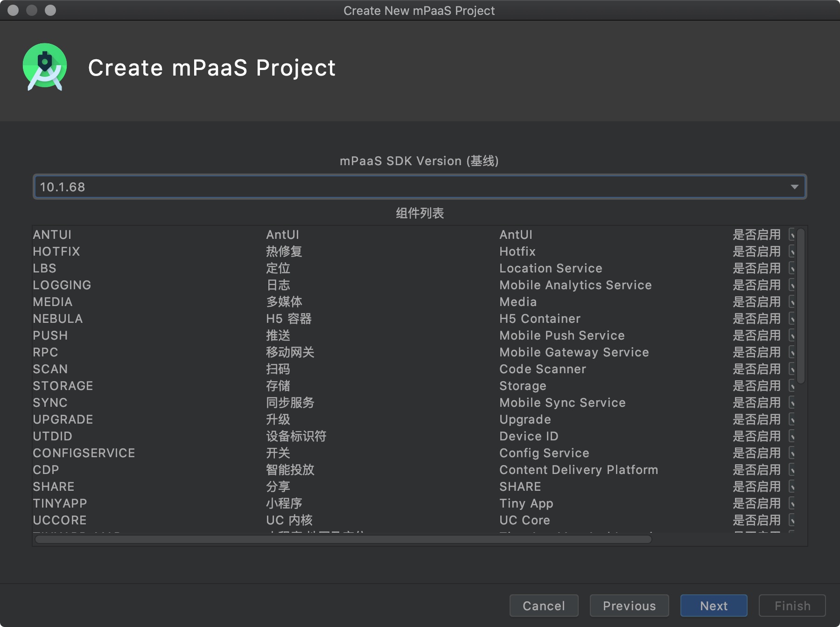Viewport: 840px width, 627px height.
Task: Toggle the enable checkbox for TINYAPP
Action: (x=792, y=503)
